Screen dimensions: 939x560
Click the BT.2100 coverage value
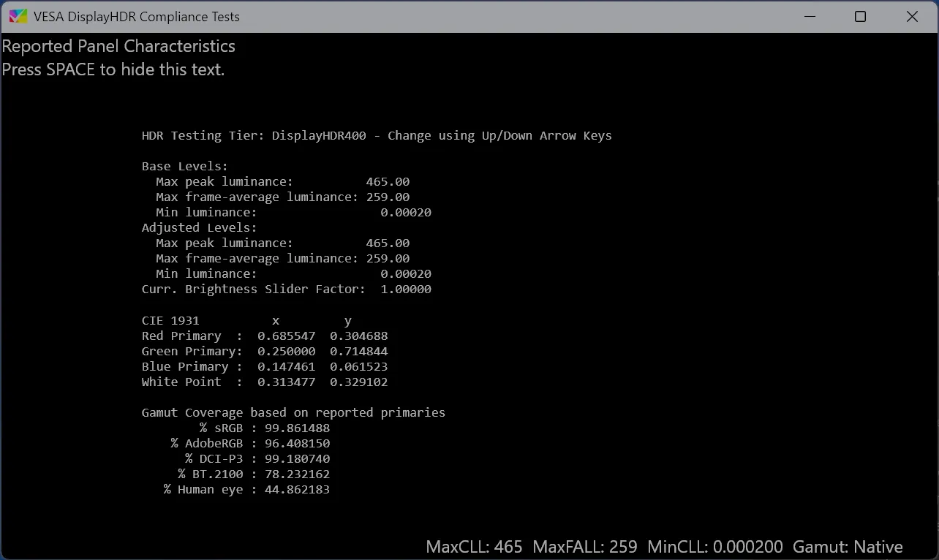tap(294, 474)
